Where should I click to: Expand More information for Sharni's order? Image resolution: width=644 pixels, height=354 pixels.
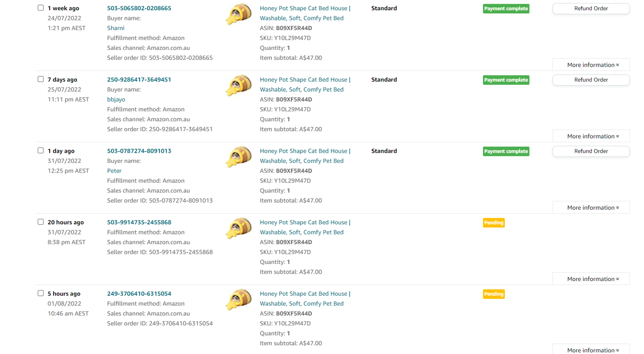[x=591, y=65]
